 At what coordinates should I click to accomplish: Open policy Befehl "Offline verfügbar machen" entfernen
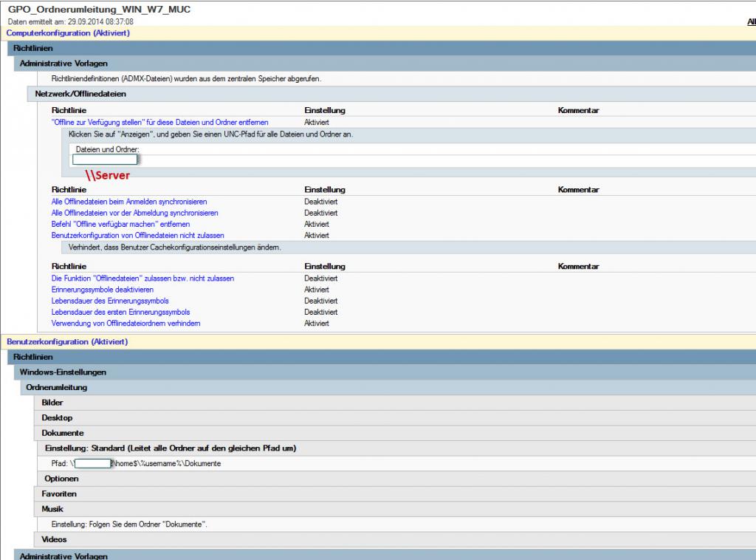click(120, 225)
